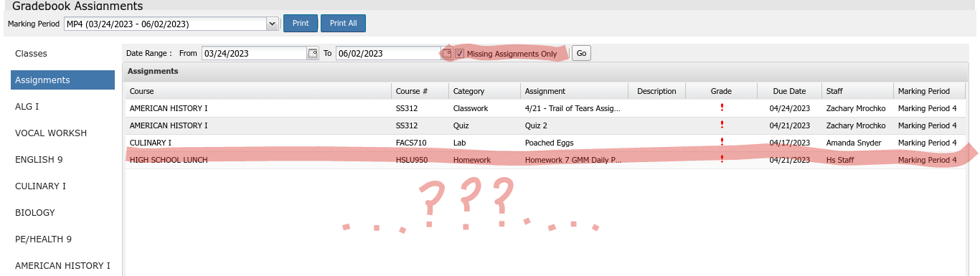
Task: Click the From date field 03/24/2023
Action: point(255,53)
